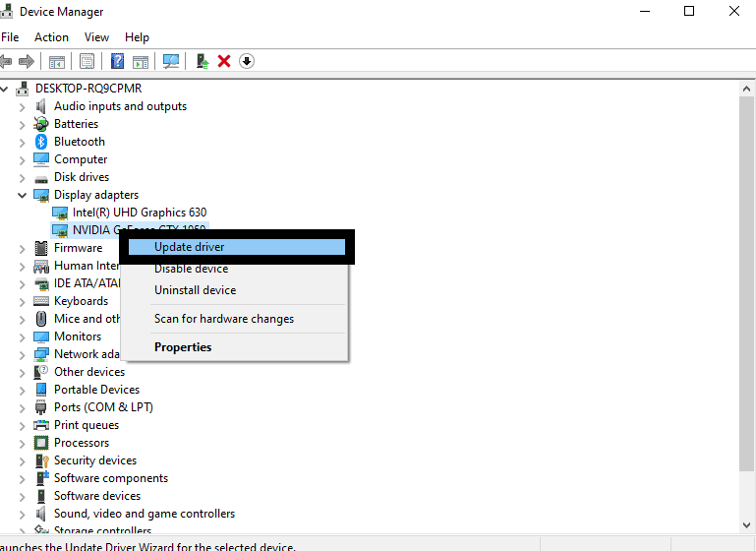The image size is (756, 551).
Task: Expand the Monitors category
Action: tap(23, 337)
